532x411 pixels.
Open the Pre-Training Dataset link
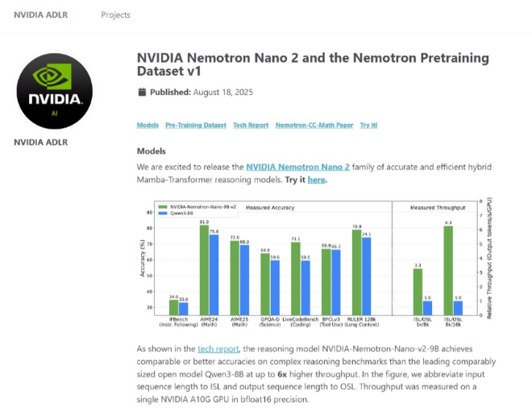tap(196, 125)
